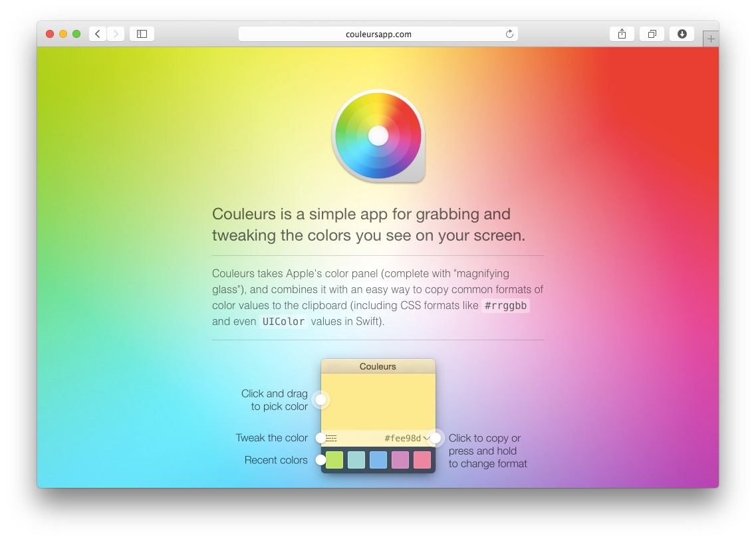Click the #fee98d hex value

402,438
